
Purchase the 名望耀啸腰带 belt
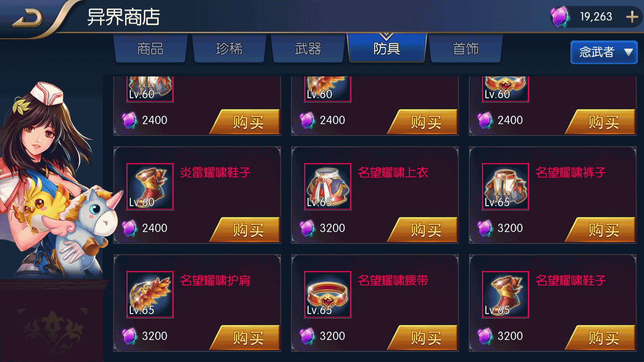point(423,338)
